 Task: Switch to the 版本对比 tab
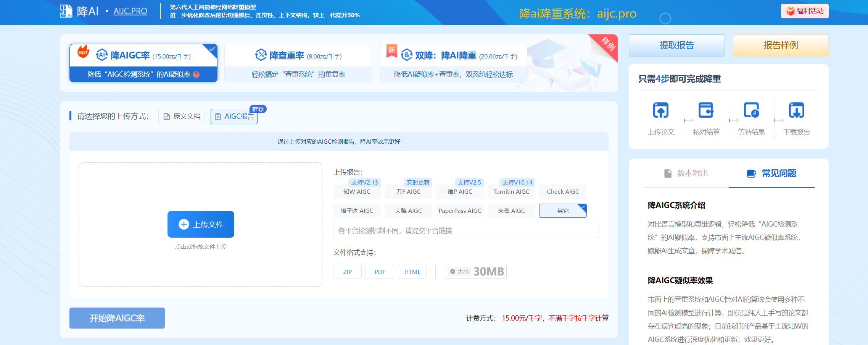click(x=686, y=173)
